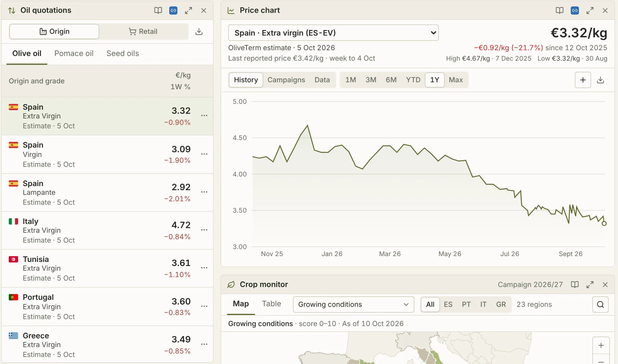Open the Pomace oil tab
Image resolution: width=618 pixels, height=364 pixels.
[x=74, y=54]
